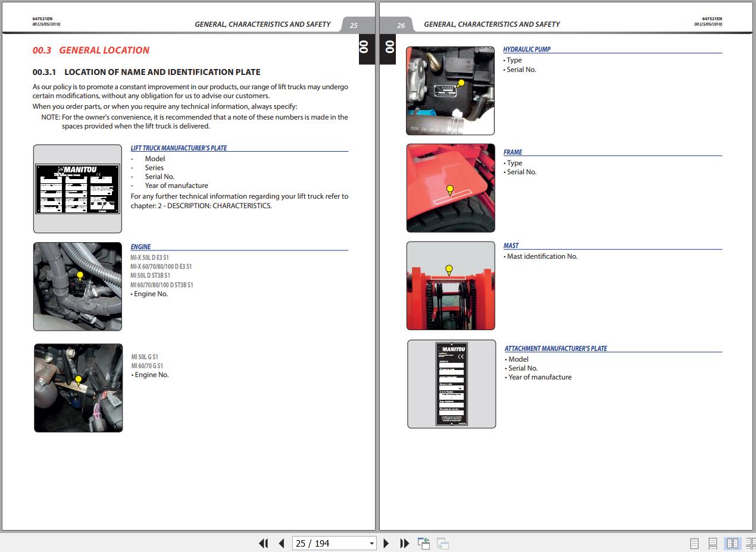Click the 25 / 194 page field
This screenshot has height=552, width=756.
[327, 543]
